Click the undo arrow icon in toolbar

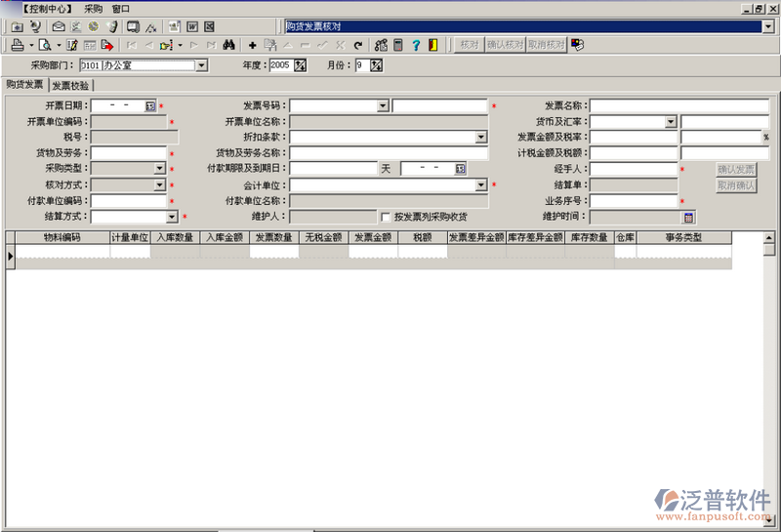(x=357, y=45)
